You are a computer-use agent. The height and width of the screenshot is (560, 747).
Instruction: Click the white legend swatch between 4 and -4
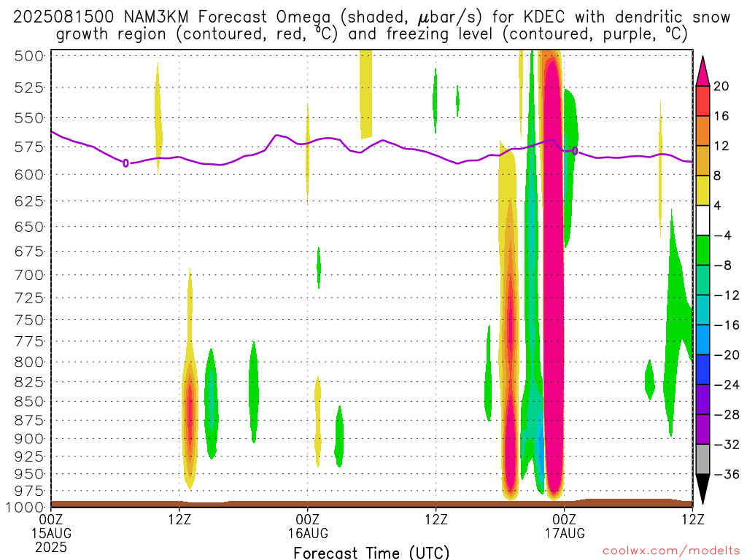coord(703,220)
